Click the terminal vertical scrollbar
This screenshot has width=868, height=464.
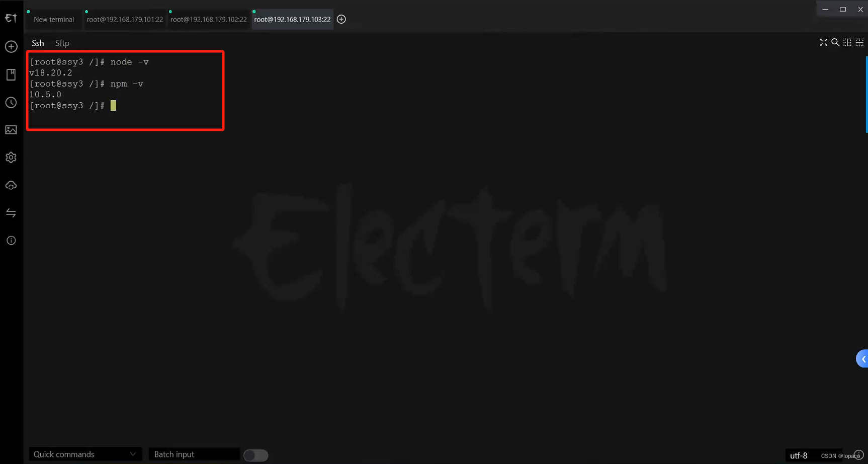coord(866,95)
